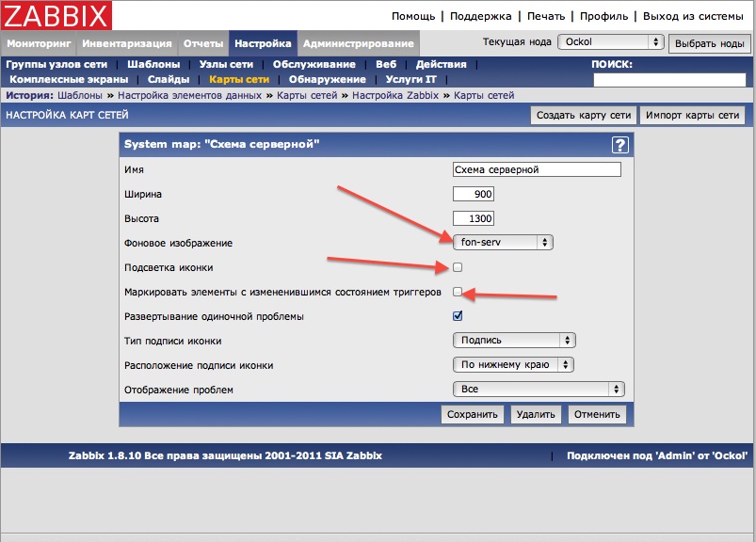Expand the Отображение проблем dropdown
This screenshot has width=756, height=542.
pyautogui.click(x=538, y=390)
